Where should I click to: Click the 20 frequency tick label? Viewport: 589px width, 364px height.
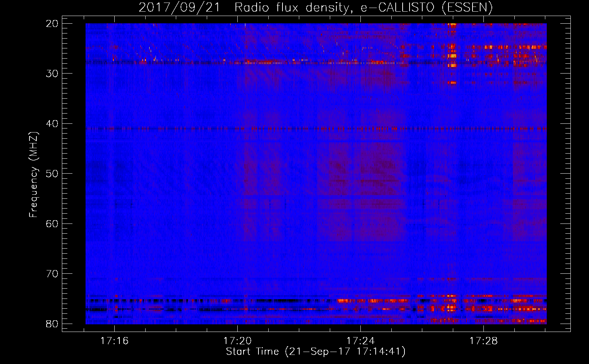(x=52, y=24)
